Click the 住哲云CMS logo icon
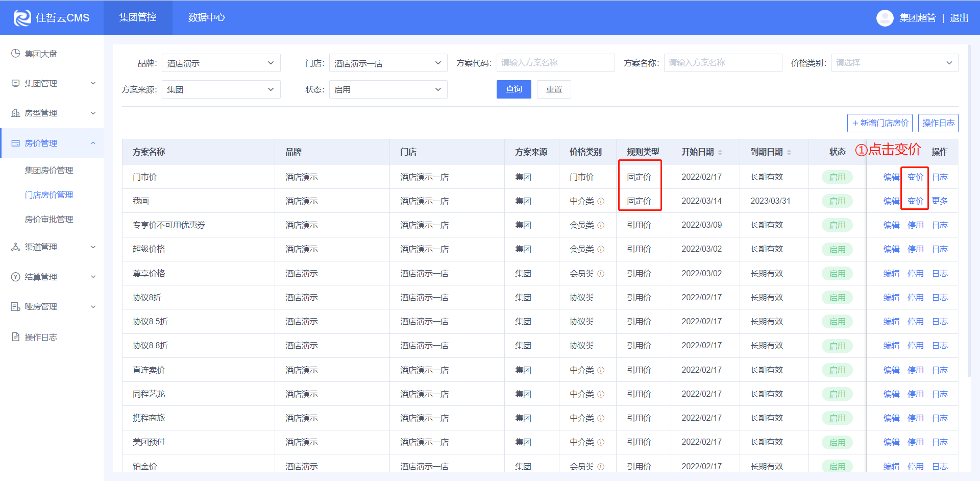The width and height of the screenshot is (980, 481). click(x=22, y=18)
